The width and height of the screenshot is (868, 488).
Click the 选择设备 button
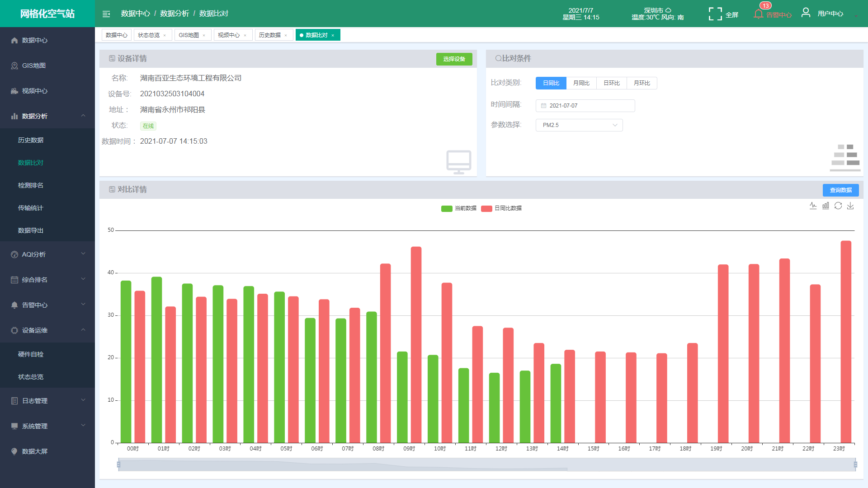coord(454,59)
